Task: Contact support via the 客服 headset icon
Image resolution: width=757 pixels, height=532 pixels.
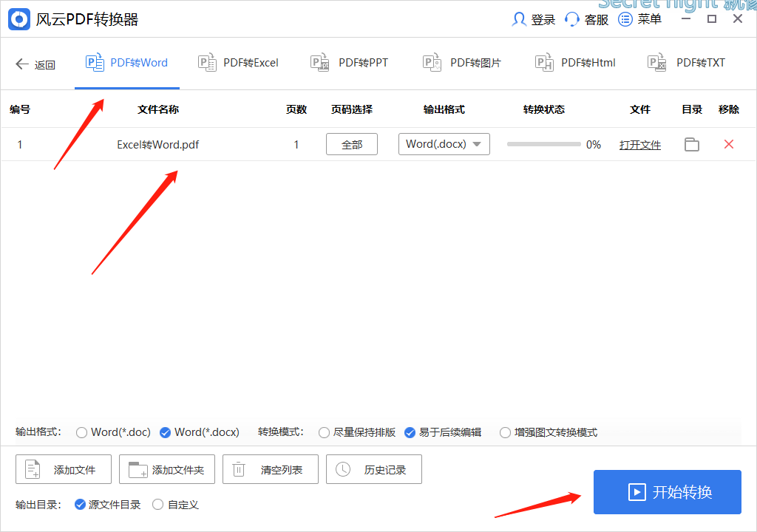Action: coord(571,19)
